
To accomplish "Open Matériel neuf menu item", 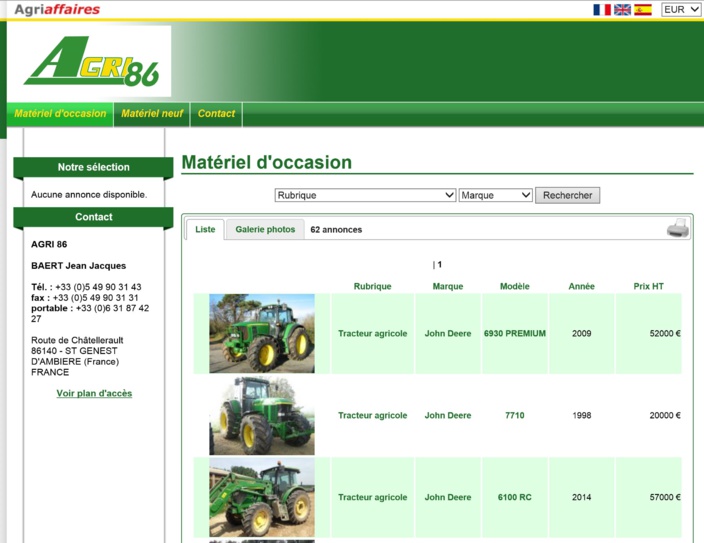I will tap(152, 114).
